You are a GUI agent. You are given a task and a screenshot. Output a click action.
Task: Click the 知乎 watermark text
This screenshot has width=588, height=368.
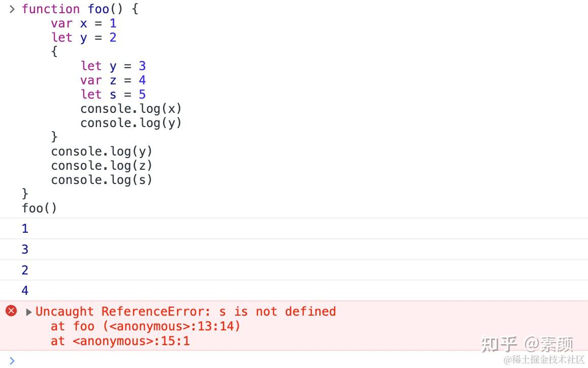(499, 344)
